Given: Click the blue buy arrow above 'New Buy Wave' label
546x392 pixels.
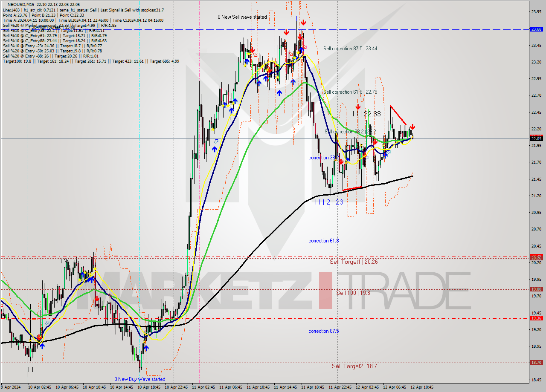Looking at the screenshot, I should click(146, 348).
